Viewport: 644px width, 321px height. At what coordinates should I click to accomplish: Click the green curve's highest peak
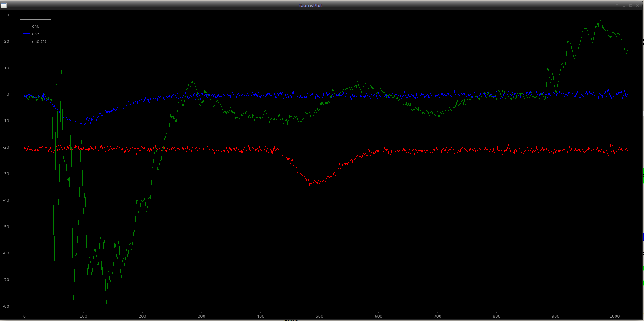pyautogui.click(x=599, y=20)
